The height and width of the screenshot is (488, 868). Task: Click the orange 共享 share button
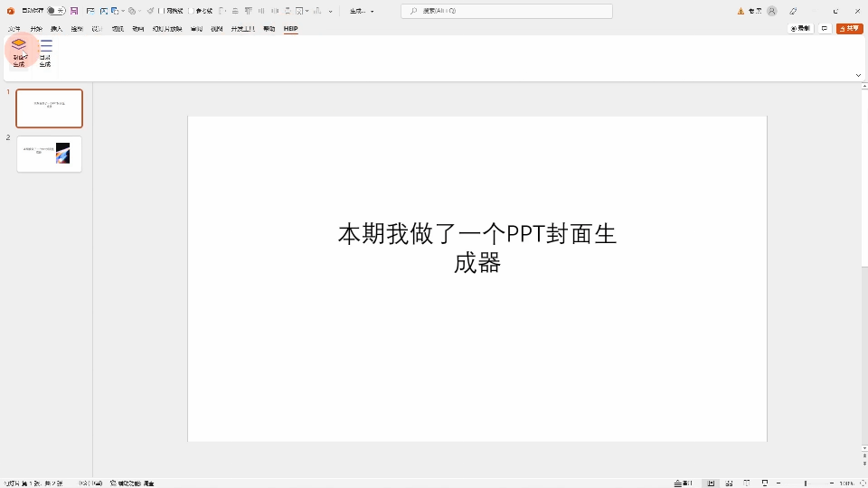tap(850, 28)
